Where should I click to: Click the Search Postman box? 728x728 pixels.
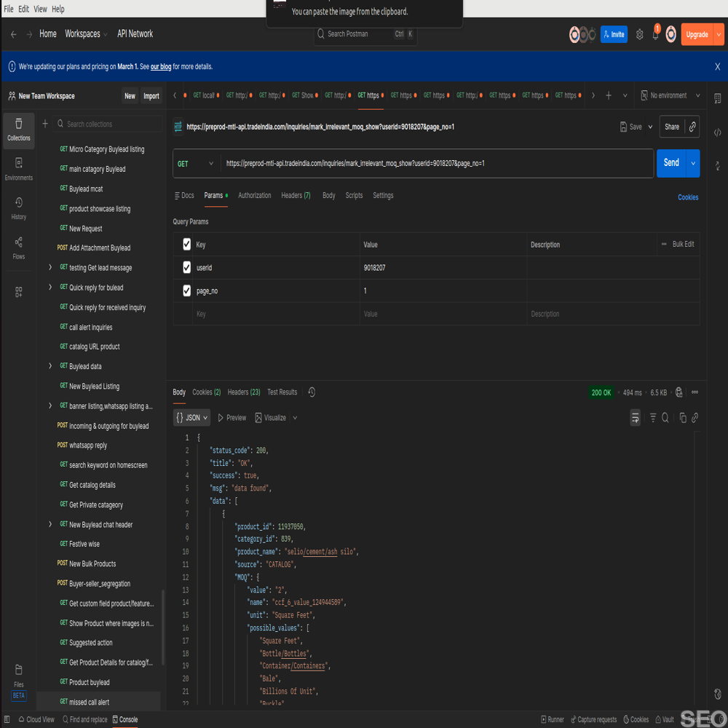point(365,34)
